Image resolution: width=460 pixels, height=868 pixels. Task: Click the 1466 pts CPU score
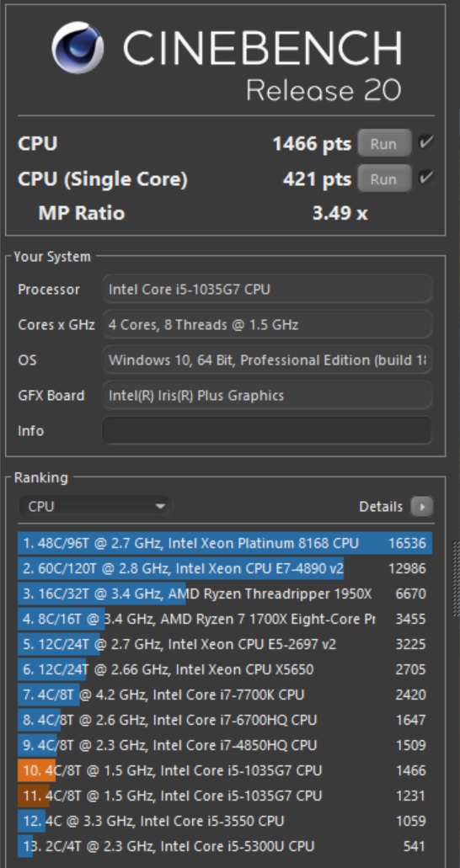point(312,144)
